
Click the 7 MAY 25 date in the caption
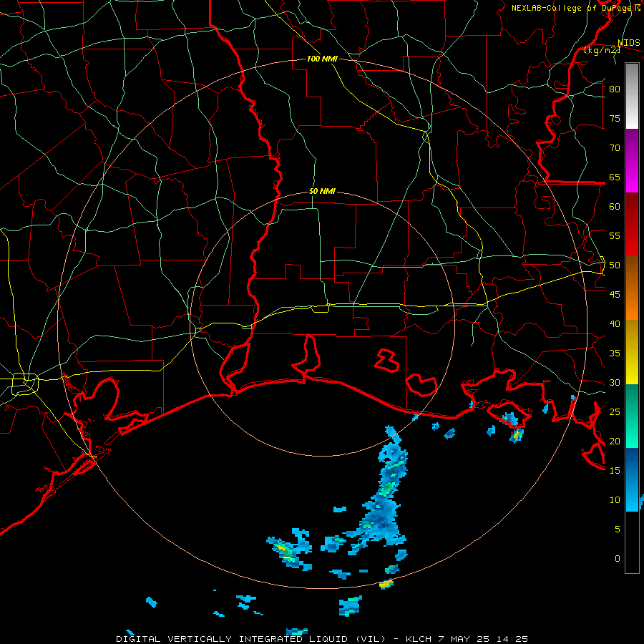[463, 639]
